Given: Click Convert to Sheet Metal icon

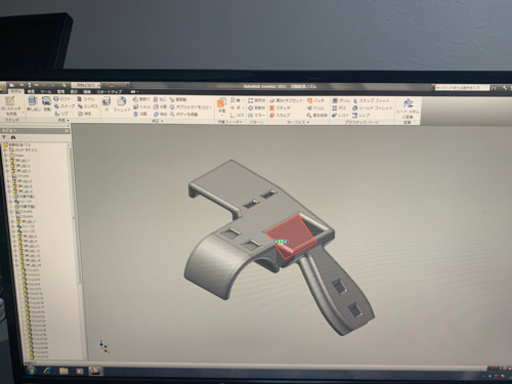Looking at the screenshot, I should click(407, 109).
